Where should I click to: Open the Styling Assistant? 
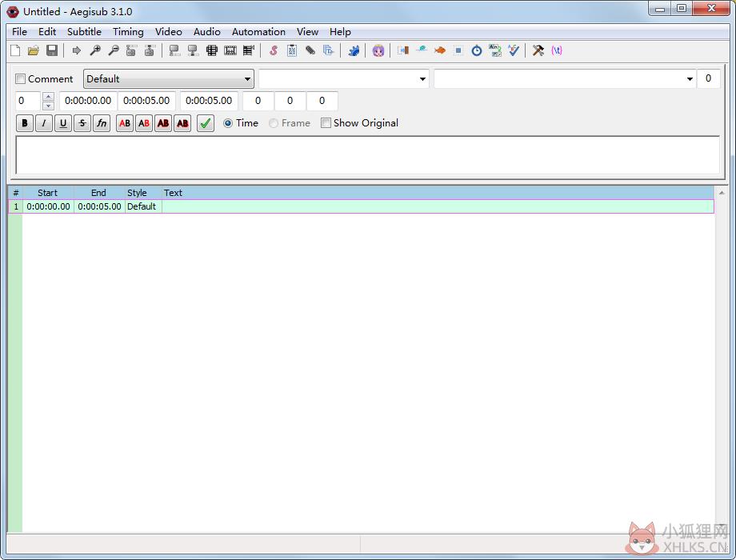[422, 50]
